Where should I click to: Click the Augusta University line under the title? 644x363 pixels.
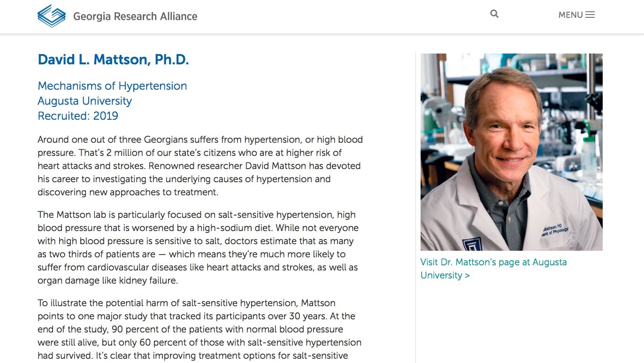[x=84, y=101]
